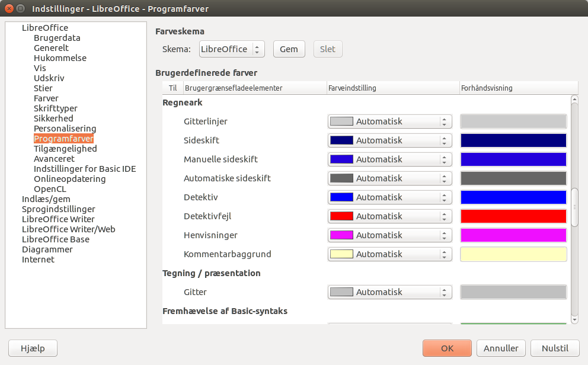The image size is (588, 365).
Task: Click the Detektivfejl red preview swatch
Action: [513, 216]
